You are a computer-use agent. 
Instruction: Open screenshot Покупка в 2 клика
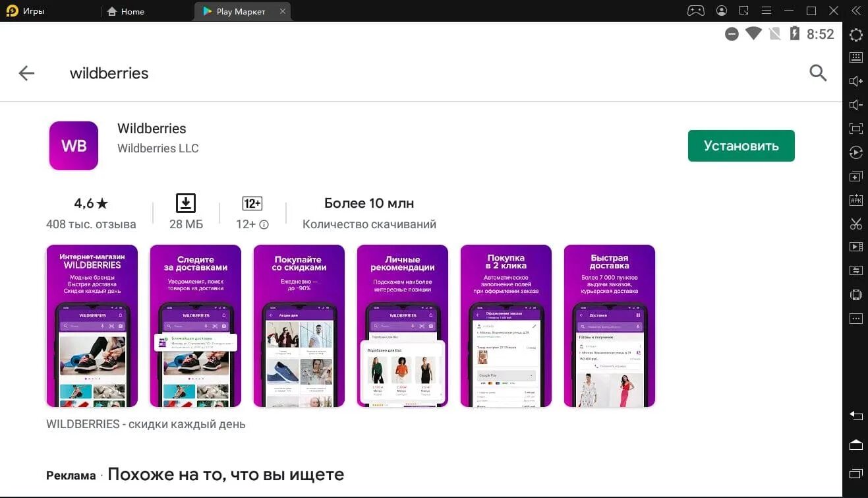506,326
